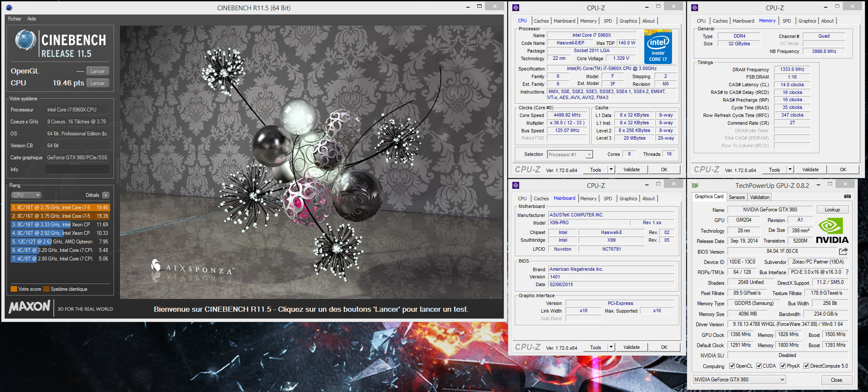Click the Cinebench sphere logo icon

click(x=25, y=41)
